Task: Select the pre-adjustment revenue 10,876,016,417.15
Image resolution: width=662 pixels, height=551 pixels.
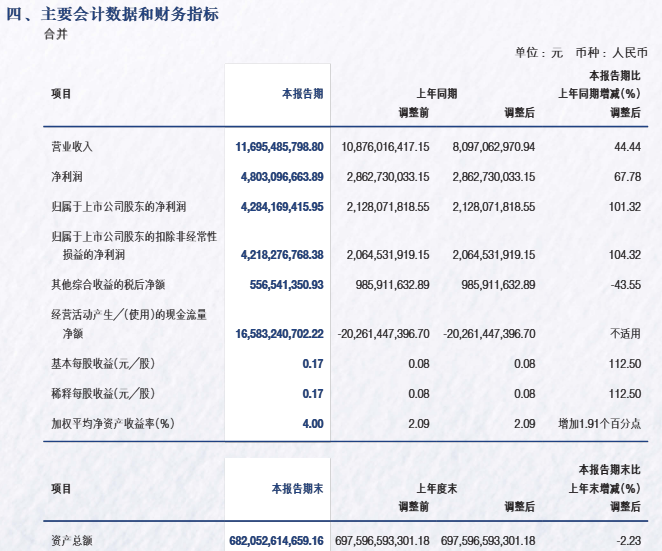Action: [x=385, y=146]
